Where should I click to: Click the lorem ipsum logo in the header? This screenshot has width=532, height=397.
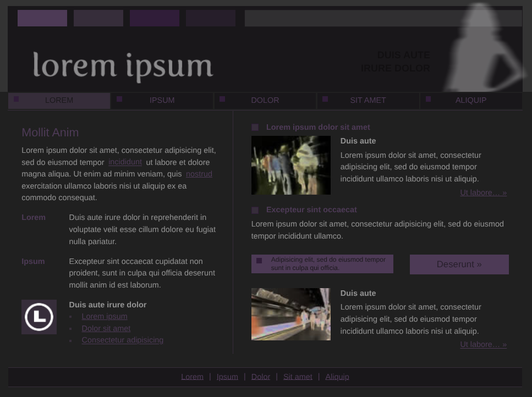tap(123, 67)
